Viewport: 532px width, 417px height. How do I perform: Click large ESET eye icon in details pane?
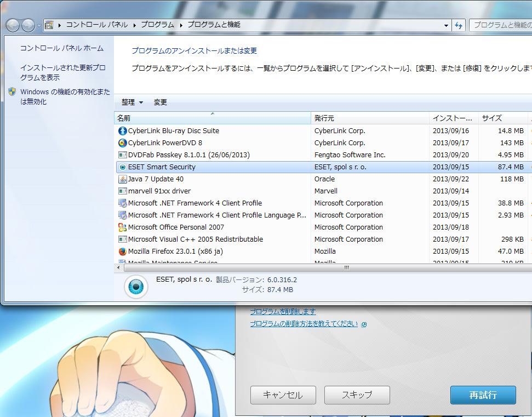click(x=136, y=287)
